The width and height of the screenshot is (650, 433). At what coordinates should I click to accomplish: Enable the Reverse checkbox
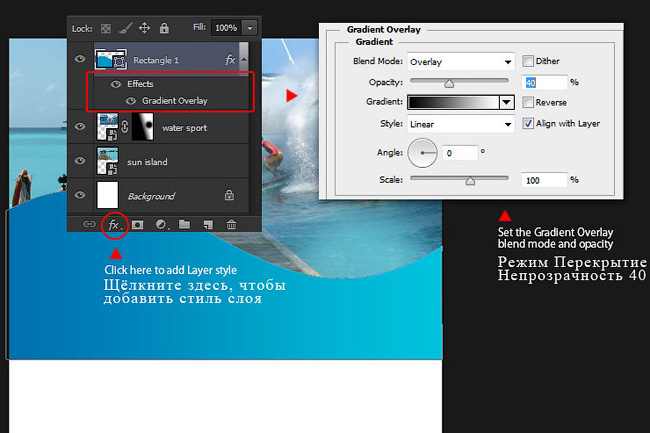tap(528, 102)
